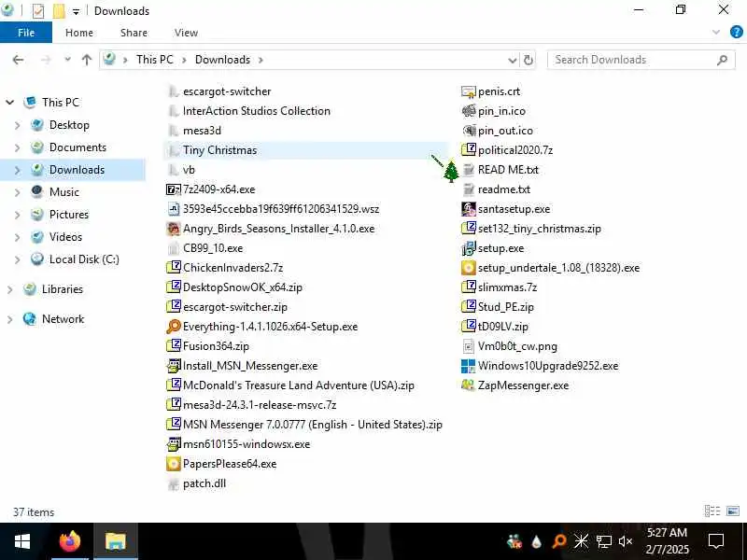Image resolution: width=747 pixels, height=560 pixels.
Task: Select the PapersPlease64.exe disc icon
Action: coord(173,464)
